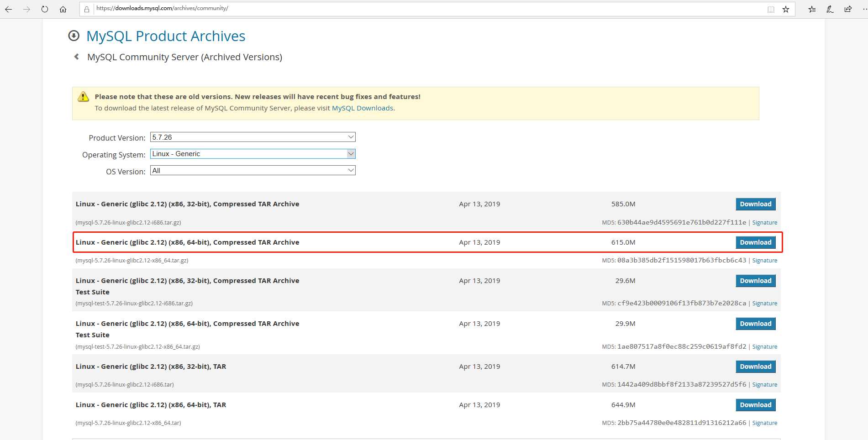Open Signature link for mysql-5.7.26-linux-glibc2.12-i686.tar
Image resolution: width=868 pixels, height=440 pixels.
(765, 385)
